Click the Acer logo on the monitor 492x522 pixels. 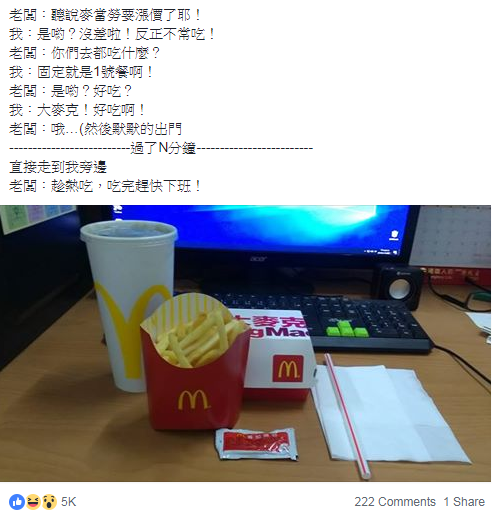[x=258, y=259]
